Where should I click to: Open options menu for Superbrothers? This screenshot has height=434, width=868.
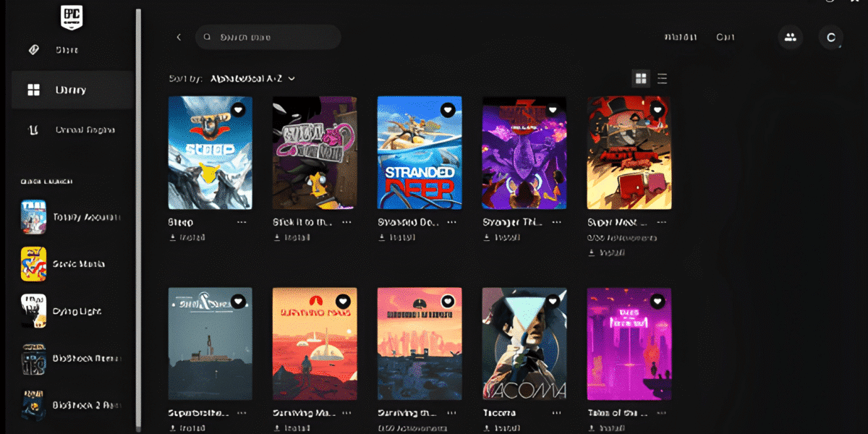pyautogui.click(x=242, y=413)
